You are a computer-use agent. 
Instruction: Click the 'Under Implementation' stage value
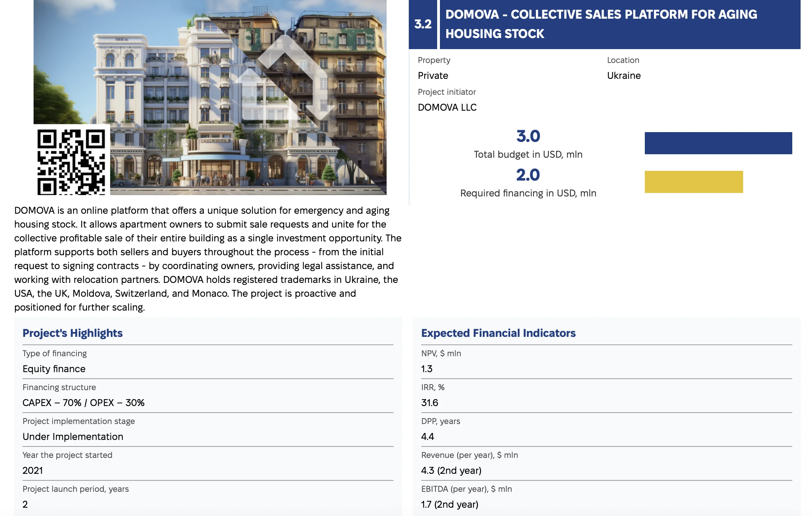tap(73, 436)
